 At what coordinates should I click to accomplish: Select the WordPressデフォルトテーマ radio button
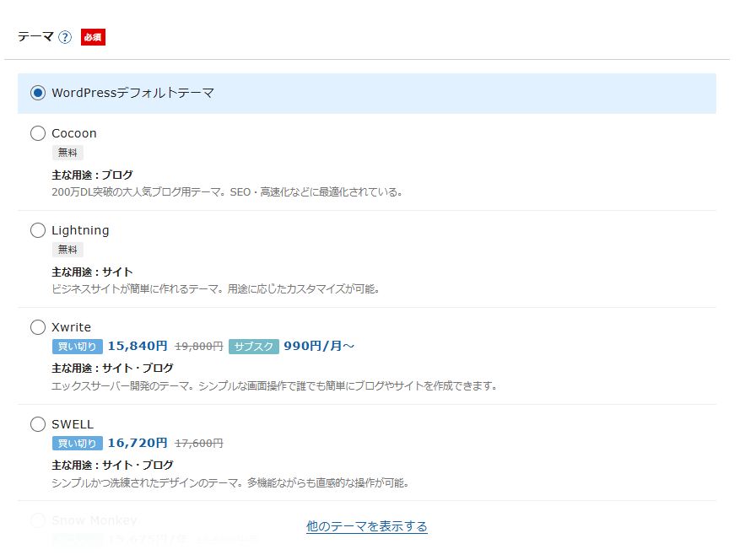click(38, 94)
